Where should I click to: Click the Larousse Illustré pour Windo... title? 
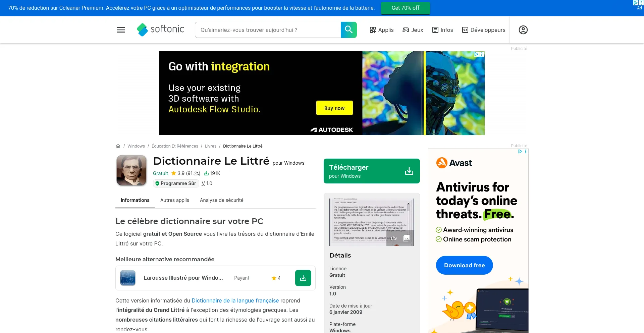pyautogui.click(x=183, y=278)
